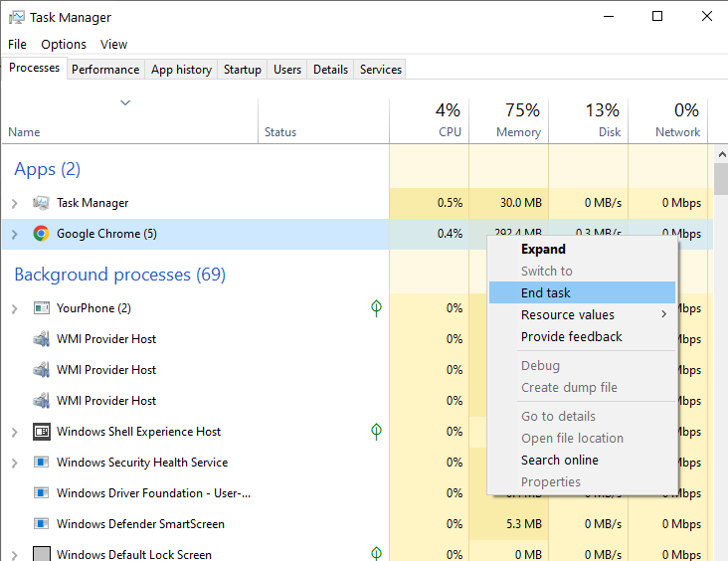Viewport: 728px width, 561px height.
Task: Maximize the Task Manager window
Action: click(657, 17)
